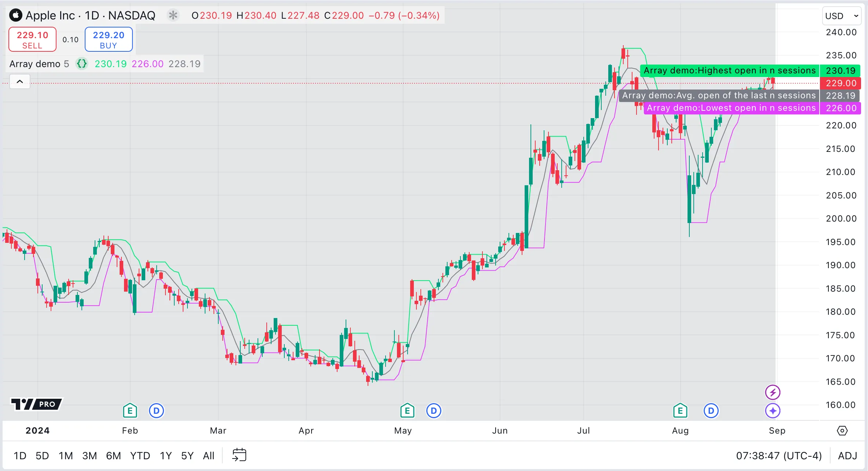Open the USD currency dropdown
This screenshot has height=471, width=868.
[x=841, y=16]
